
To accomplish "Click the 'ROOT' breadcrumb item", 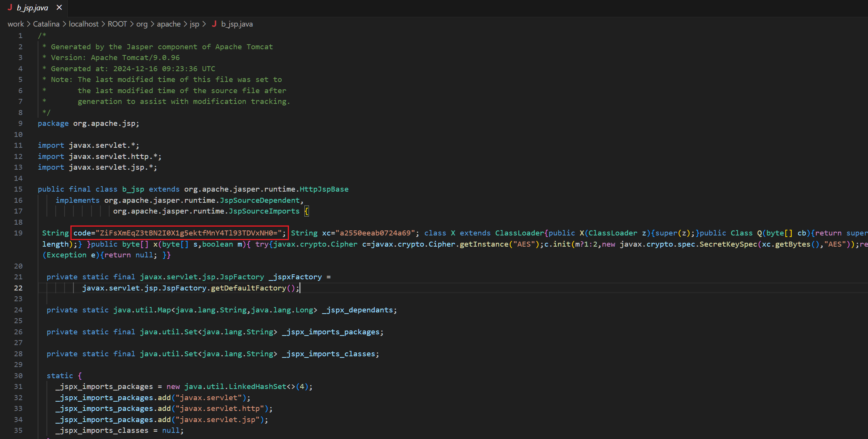I will 117,24.
